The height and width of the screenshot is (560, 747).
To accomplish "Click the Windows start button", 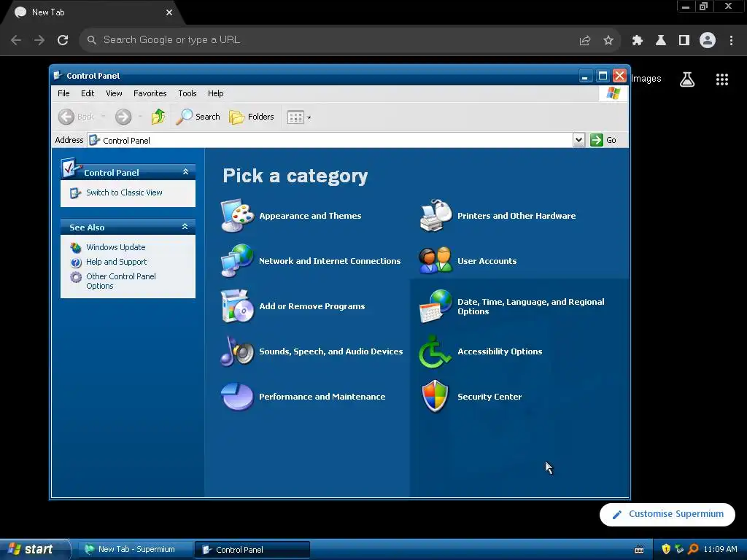I will (x=34, y=549).
